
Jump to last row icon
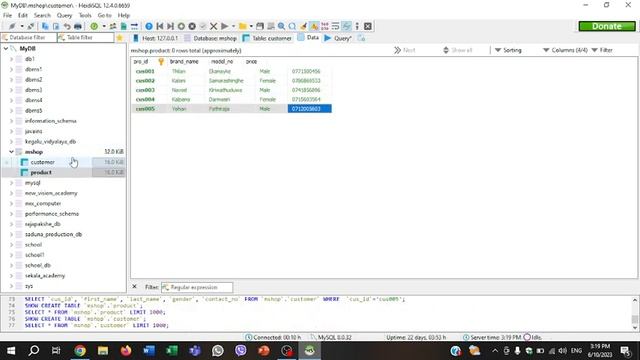coord(170,26)
